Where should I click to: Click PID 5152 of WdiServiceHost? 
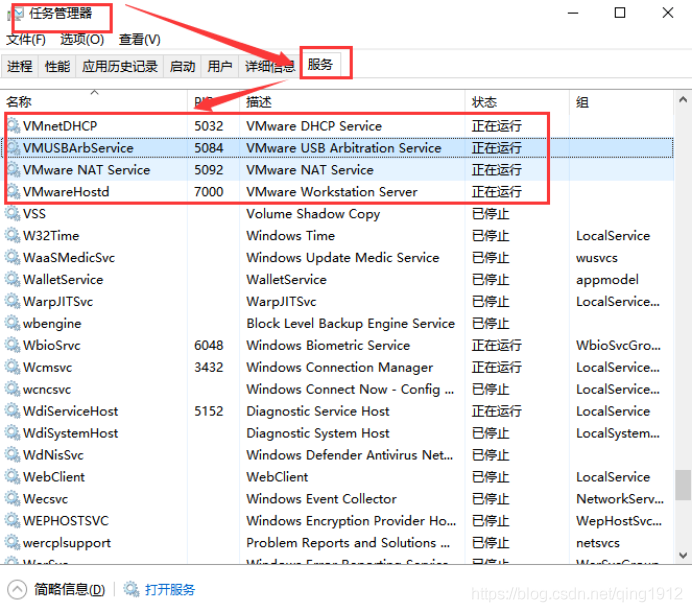click(209, 411)
